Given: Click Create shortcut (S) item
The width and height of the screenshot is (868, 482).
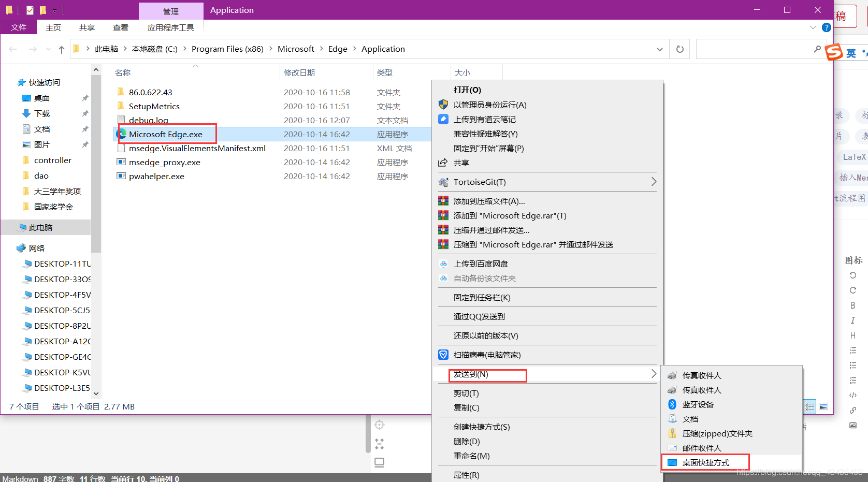Looking at the screenshot, I should [547, 427].
